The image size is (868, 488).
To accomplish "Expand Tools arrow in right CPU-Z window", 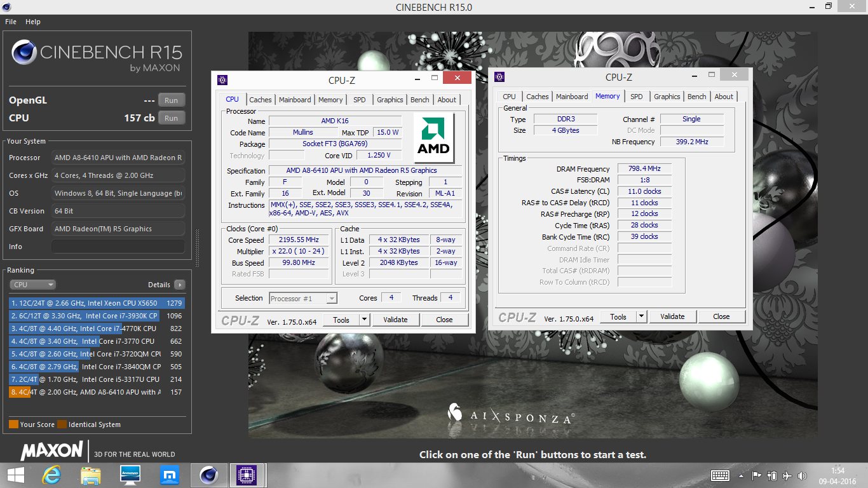I will pos(641,316).
